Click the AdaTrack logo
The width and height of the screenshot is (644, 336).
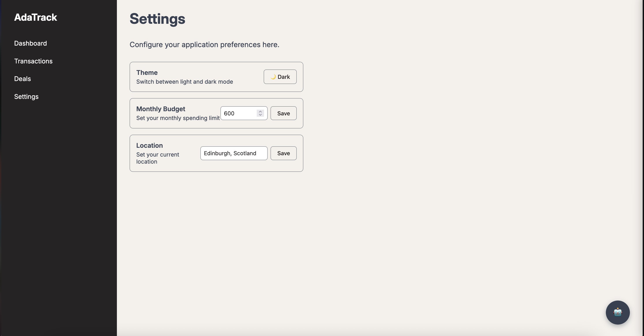pos(36,17)
